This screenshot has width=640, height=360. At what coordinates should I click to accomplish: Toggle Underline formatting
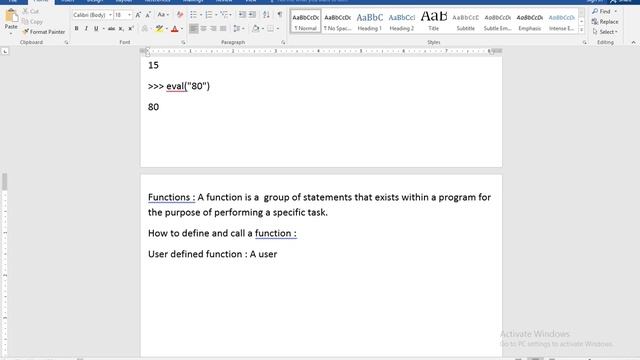[96, 29]
